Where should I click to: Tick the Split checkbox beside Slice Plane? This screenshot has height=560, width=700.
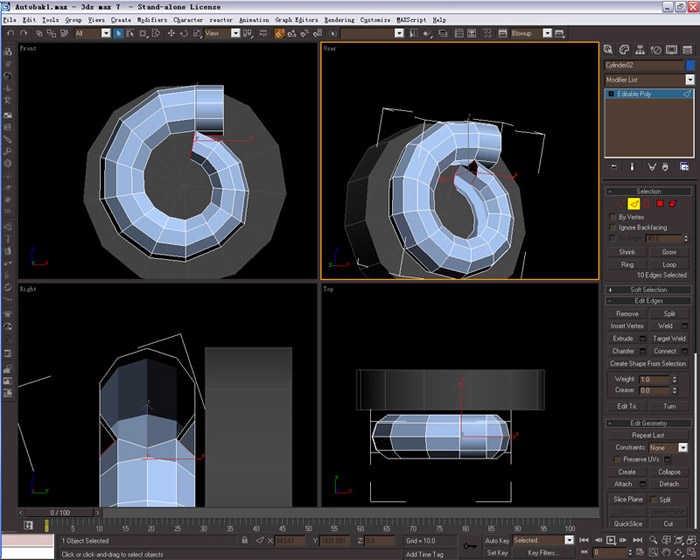coord(654,499)
